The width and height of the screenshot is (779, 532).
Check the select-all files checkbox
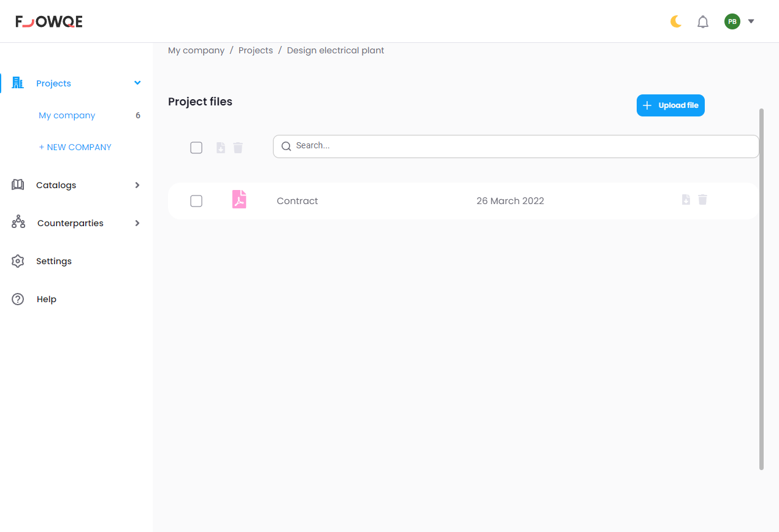click(196, 148)
